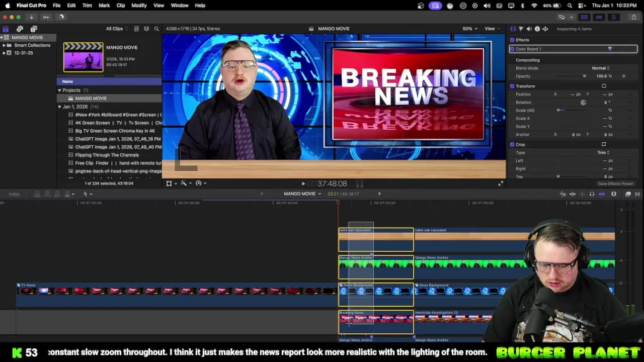Open the Window menu

coord(179,6)
